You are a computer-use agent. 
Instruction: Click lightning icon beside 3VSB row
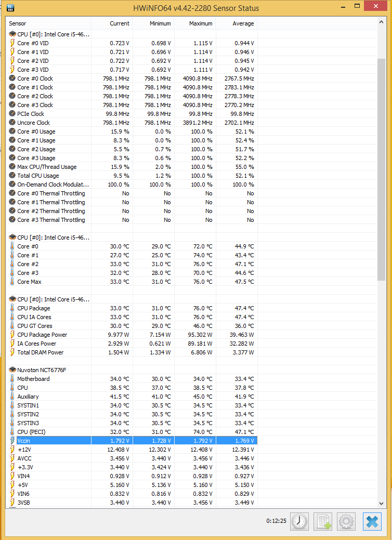point(12,503)
